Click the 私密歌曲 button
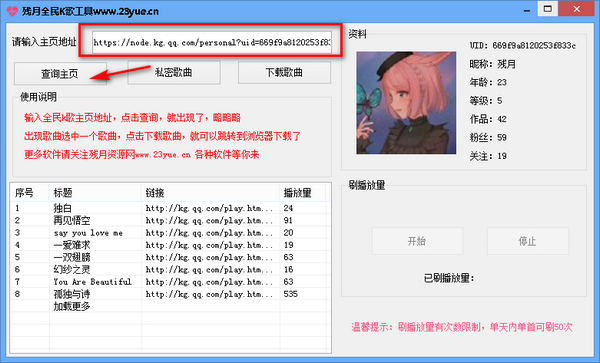 (x=174, y=72)
